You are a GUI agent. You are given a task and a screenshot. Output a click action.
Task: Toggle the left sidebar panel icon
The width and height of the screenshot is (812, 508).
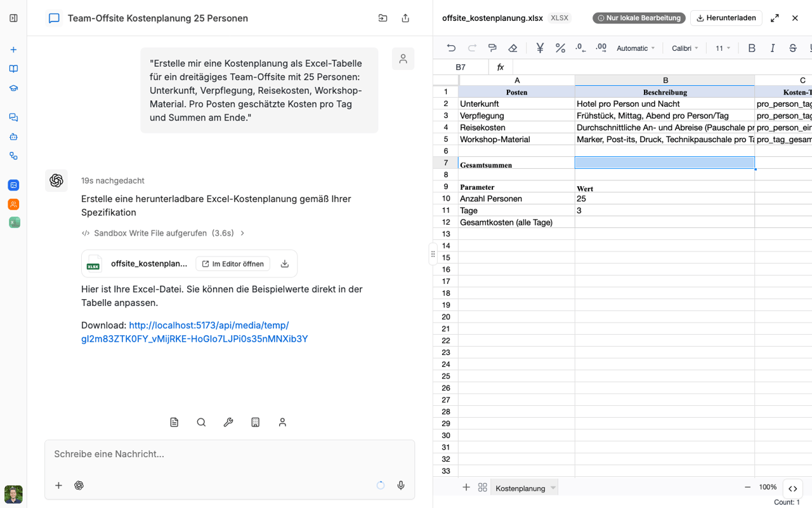[x=13, y=18]
